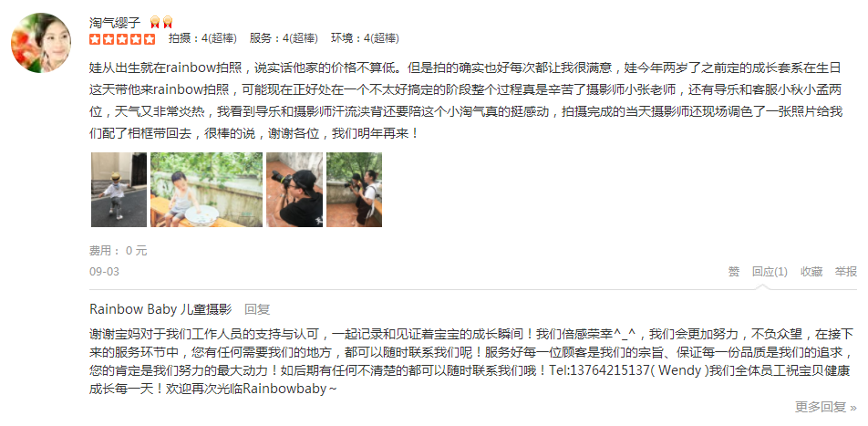Click the 费用：0 元 cost line
The width and height of the screenshot is (868, 426).
click(x=118, y=250)
